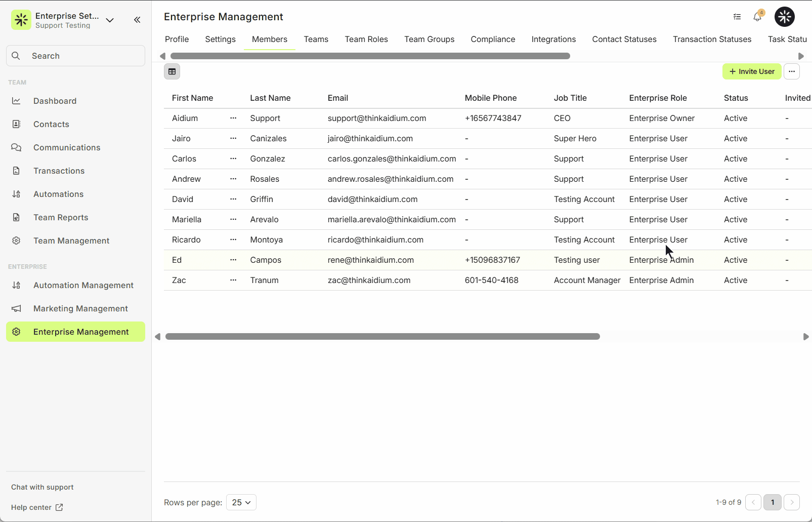Switch to the Team Roles tab
This screenshot has height=522, width=812.
pos(366,39)
